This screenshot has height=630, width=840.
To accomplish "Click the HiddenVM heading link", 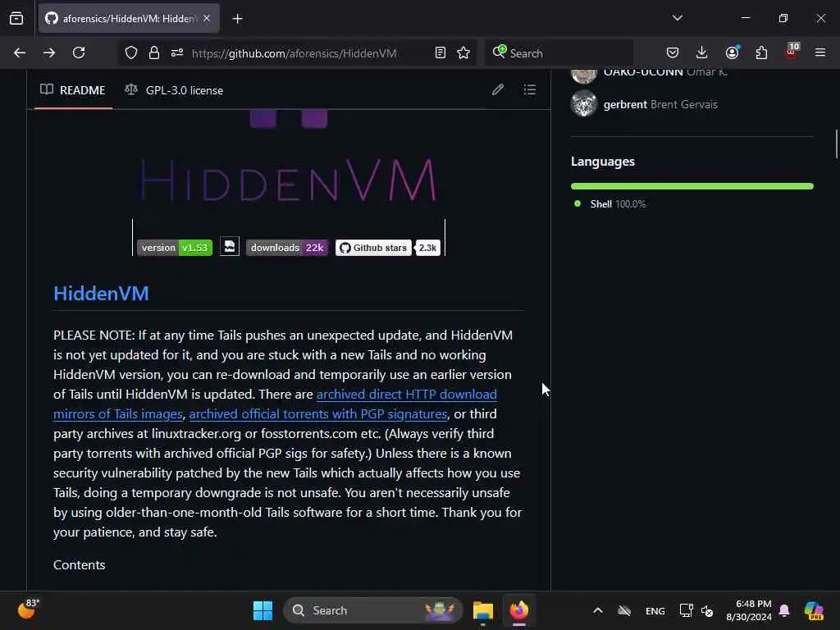I will 101,294.
